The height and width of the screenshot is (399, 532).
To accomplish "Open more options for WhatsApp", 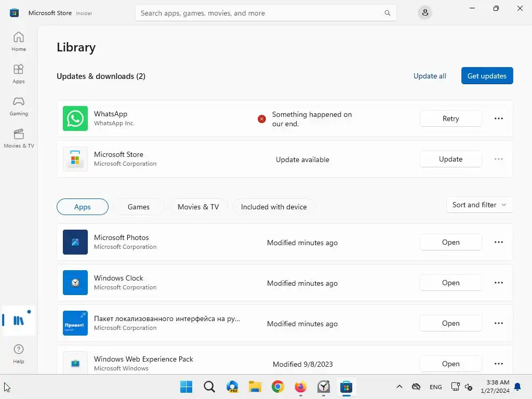I will (x=498, y=118).
